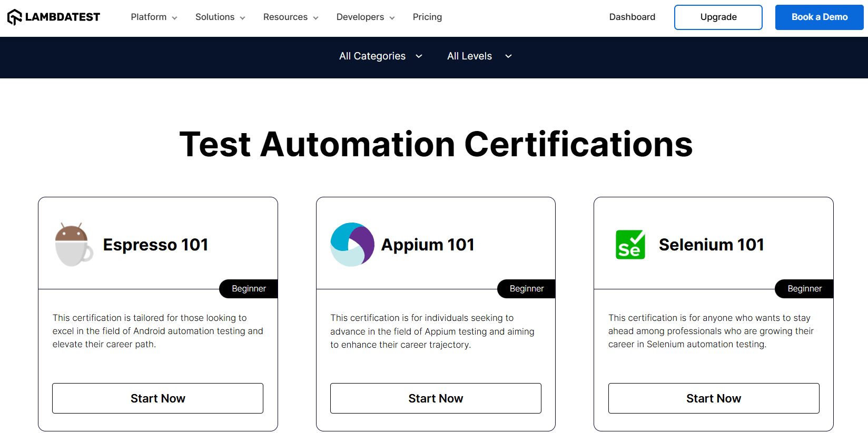This screenshot has width=868, height=433.
Task: Open the Dashboard link
Action: (x=632, y=17)
